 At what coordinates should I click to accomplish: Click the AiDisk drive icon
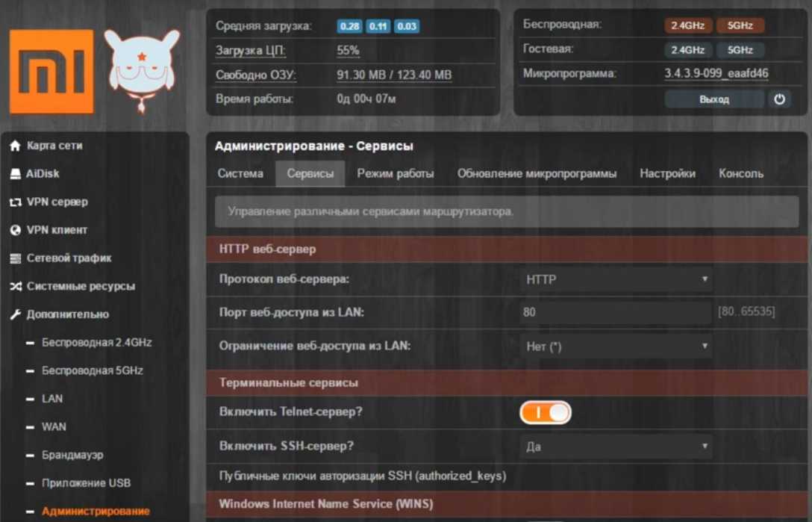pyautogui.click(x=15, y=174)
